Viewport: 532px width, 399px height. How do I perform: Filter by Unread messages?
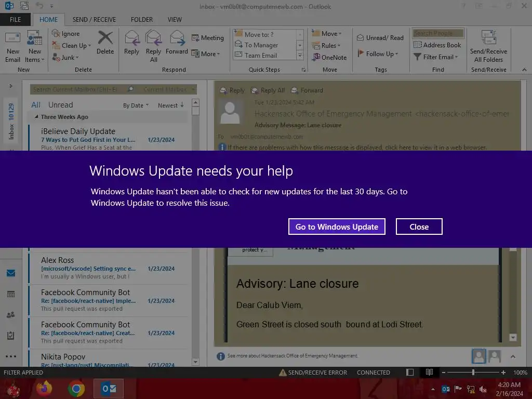[60, 105]
